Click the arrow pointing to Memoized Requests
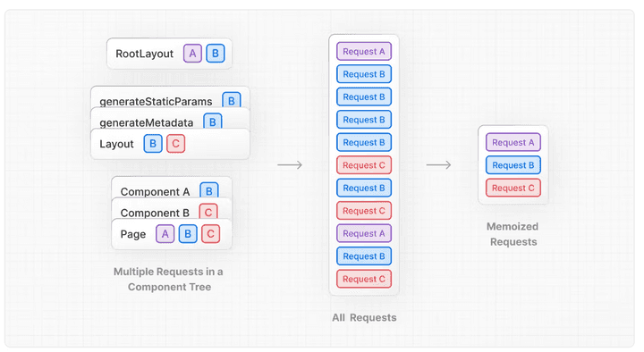The height and width of the screenshot is (352, 644). click(438, 165)
